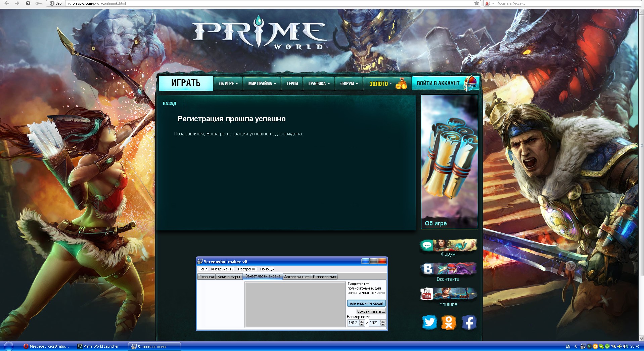Open the password key icon in browser toolbar
The image size is (644, 351).
[x=39, y=3]
